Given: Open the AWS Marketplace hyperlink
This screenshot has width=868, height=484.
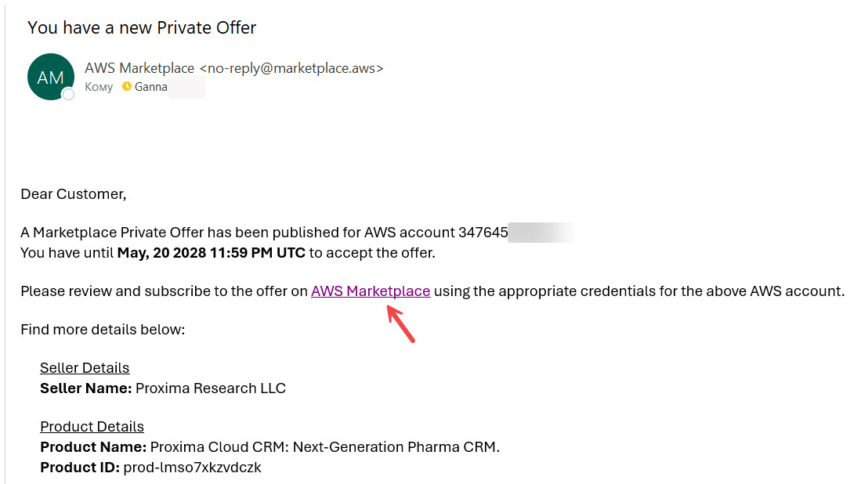Looking at the screenshot, I should pyautogui.click(x=371, y=291).
